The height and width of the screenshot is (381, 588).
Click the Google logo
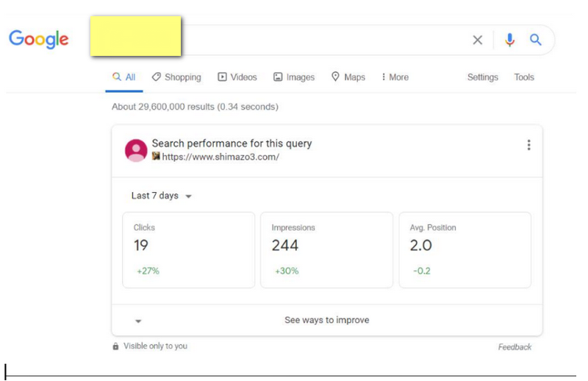[39, 39]
